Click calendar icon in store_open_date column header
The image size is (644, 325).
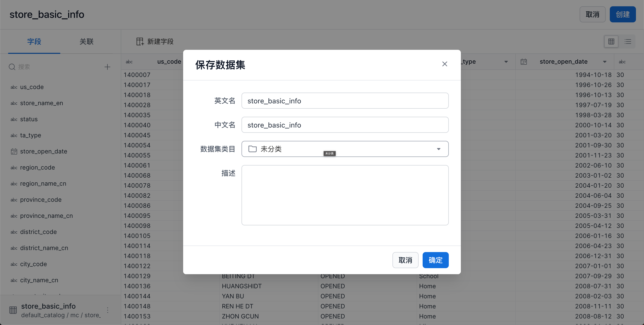[524, 62]
